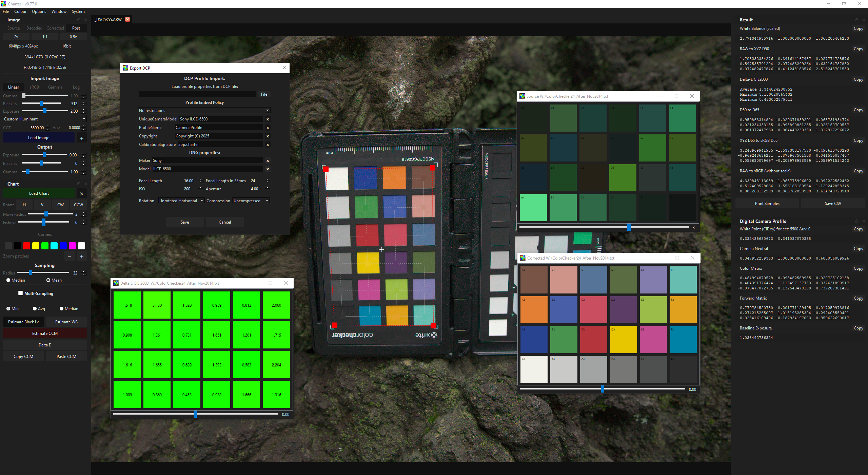
Task: Clear the ProfileName field with X
Action: pyautogui.click(x=268, y=128)
